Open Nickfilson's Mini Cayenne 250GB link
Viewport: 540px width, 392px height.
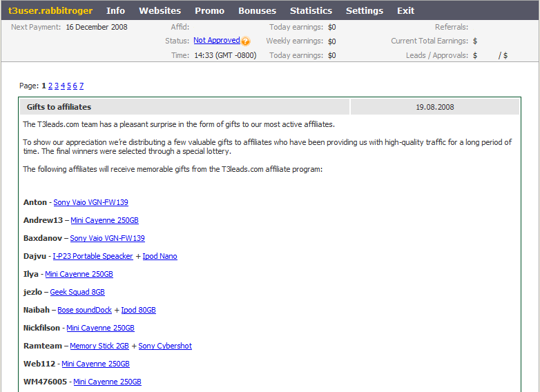click(100, 328)
